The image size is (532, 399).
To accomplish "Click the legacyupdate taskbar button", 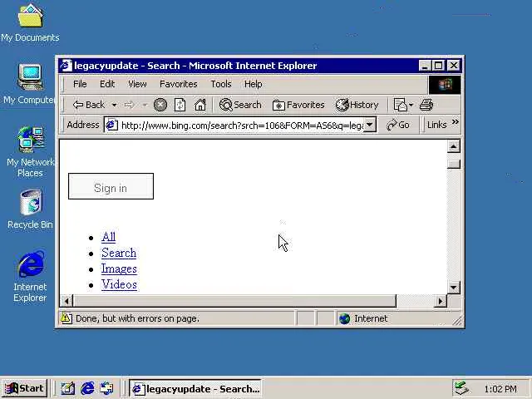I will pyautogui.click(x=195, y=388).
